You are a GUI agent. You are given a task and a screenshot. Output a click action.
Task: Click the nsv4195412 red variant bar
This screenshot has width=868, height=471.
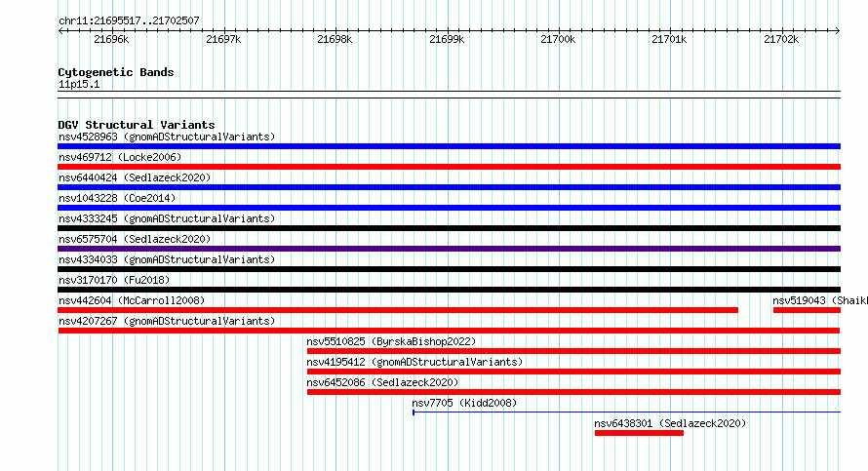click(x=574, y=372)
